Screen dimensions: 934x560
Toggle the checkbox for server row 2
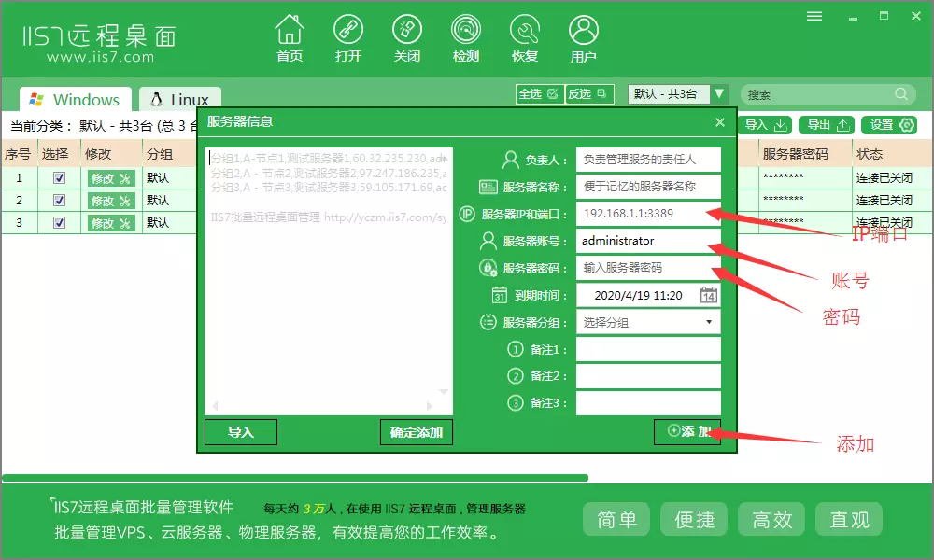59,200
